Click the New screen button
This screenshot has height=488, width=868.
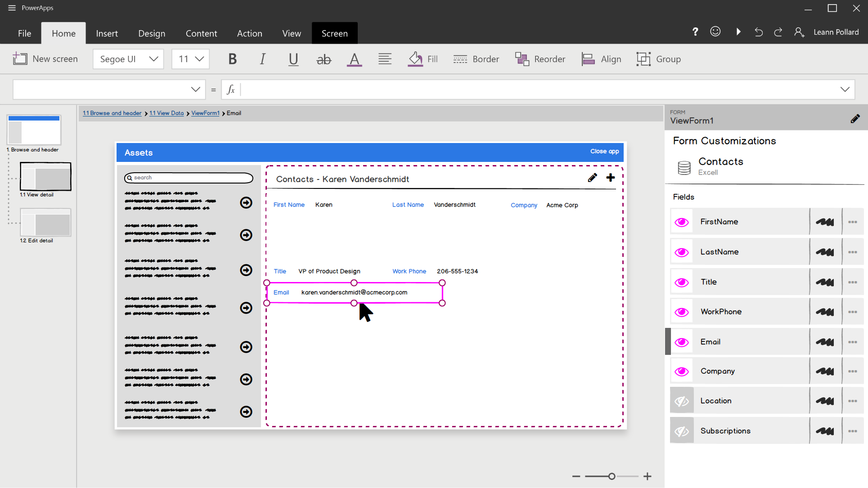coord(45,59)
